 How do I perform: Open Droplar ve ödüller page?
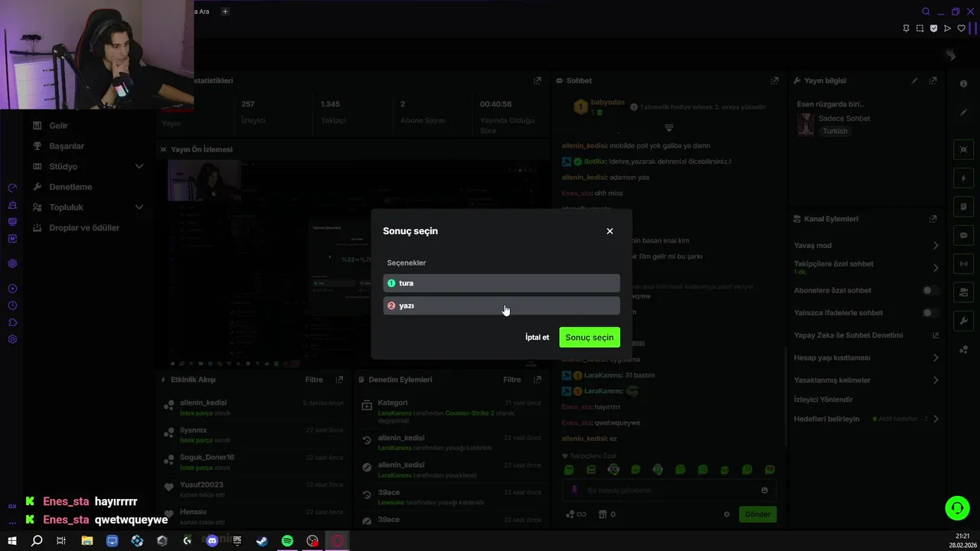tap(84, 228)
